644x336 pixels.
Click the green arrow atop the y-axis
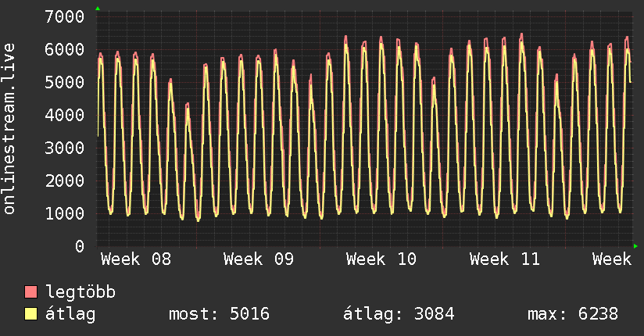97,9
